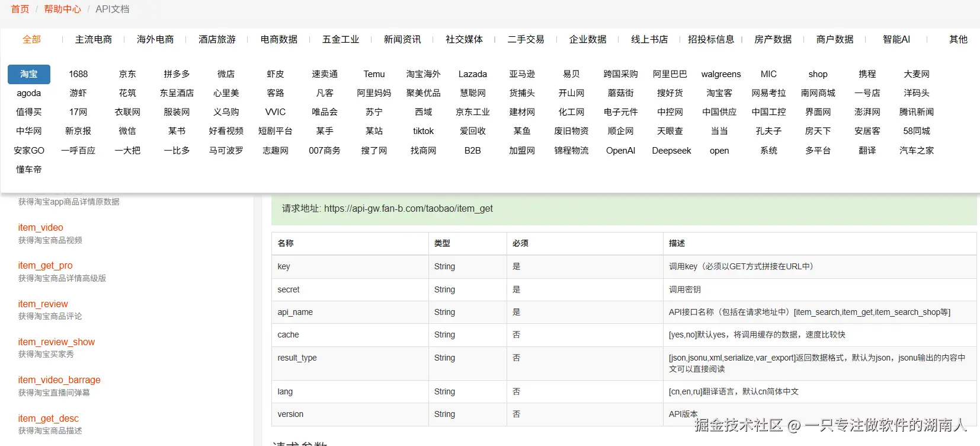Switch to 二手交易 category tab
This screenshot has width=980, height=446.
526,39
